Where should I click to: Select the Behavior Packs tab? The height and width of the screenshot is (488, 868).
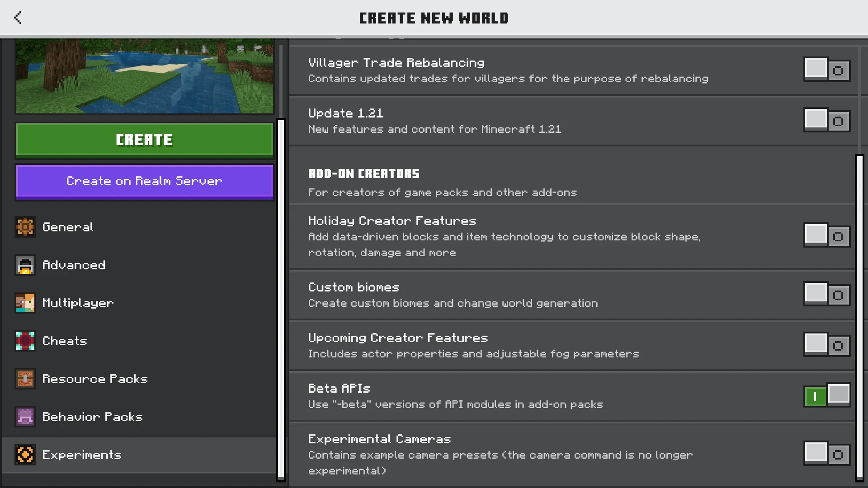click(x=139, y=417)
